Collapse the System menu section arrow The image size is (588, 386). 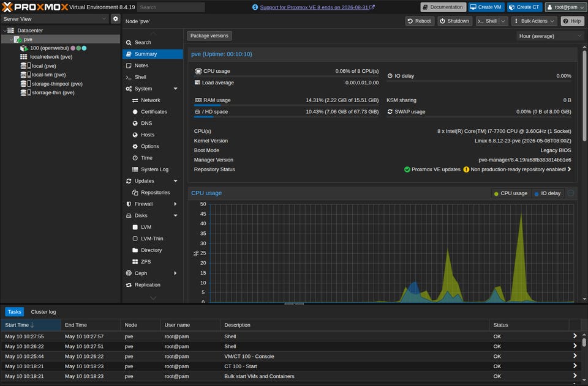click(x=176, y=89)
